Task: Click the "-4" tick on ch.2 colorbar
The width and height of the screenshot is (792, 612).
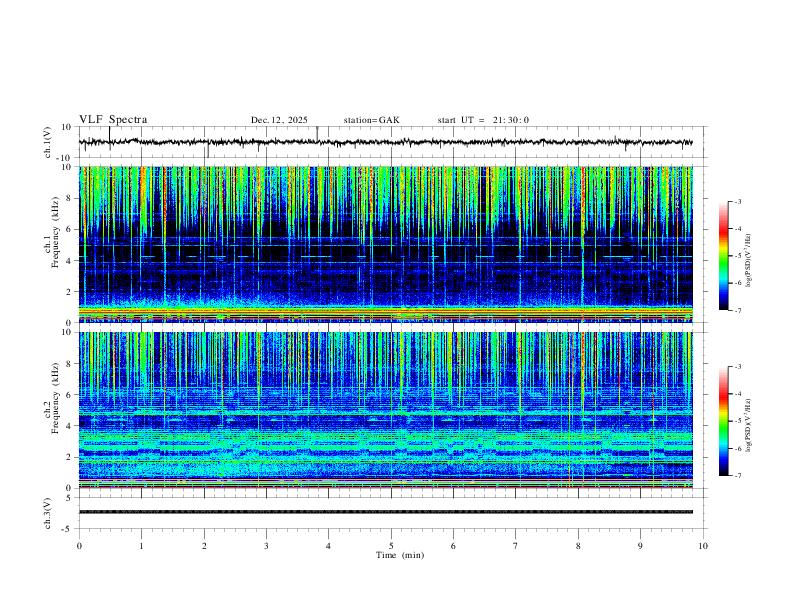Action: click(x=737, y=393)
